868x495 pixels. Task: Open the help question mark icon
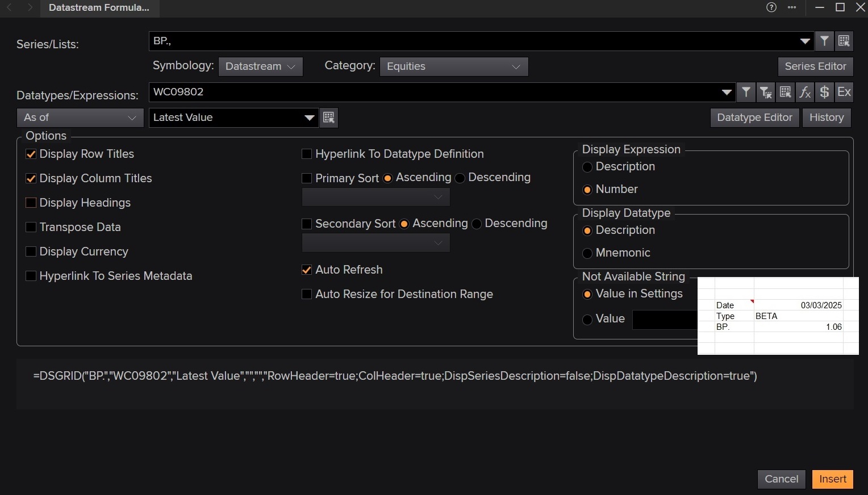coord(771,7)
